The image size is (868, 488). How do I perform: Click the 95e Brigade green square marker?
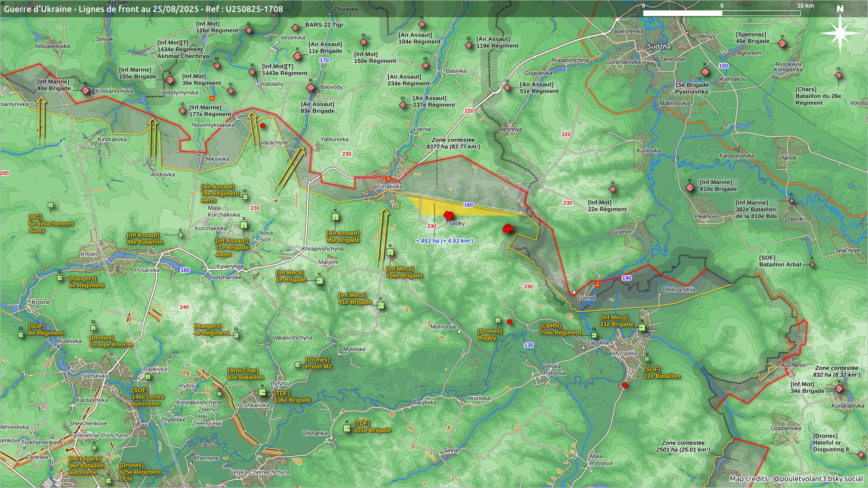(x=335, y=217)
